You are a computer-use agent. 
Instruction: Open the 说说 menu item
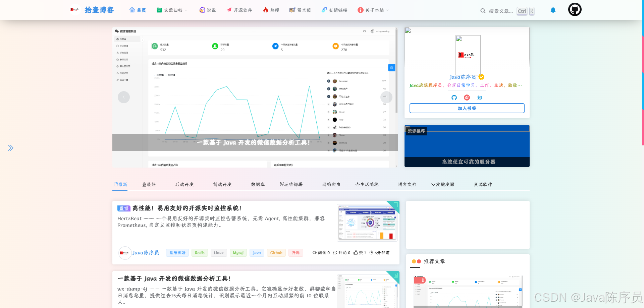[208, 10]
